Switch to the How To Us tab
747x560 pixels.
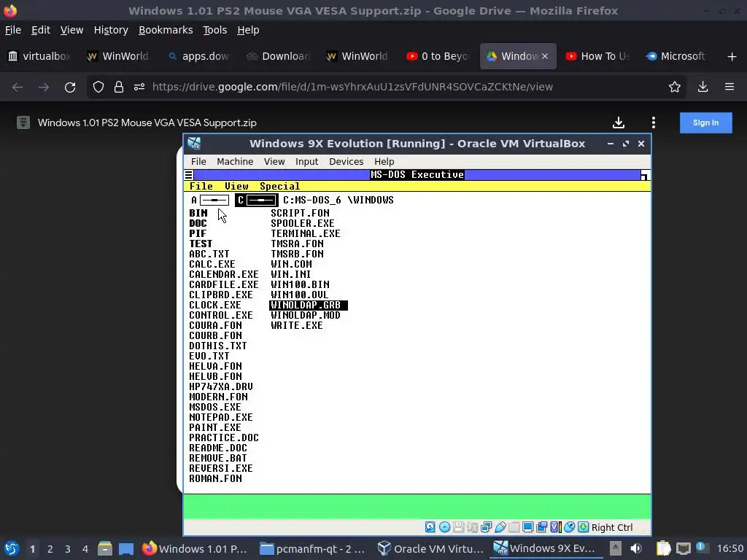598,56
